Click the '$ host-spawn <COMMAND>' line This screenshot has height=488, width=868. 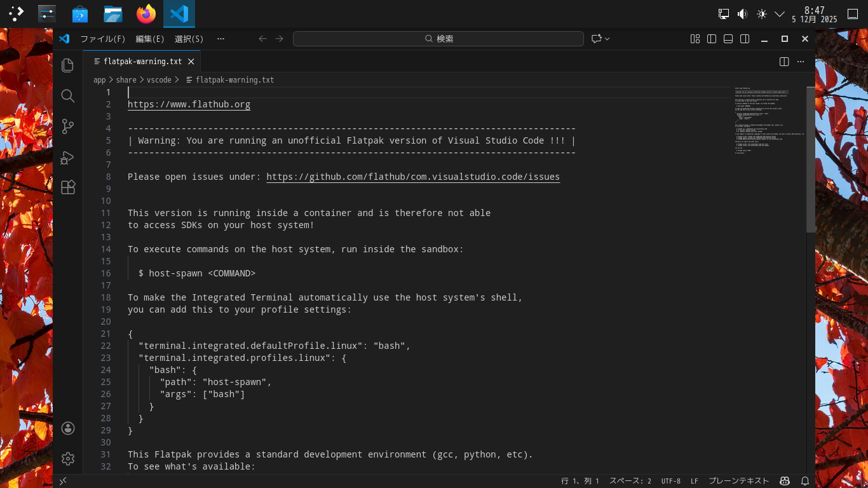pyautogui.click(x=197, y=273)
